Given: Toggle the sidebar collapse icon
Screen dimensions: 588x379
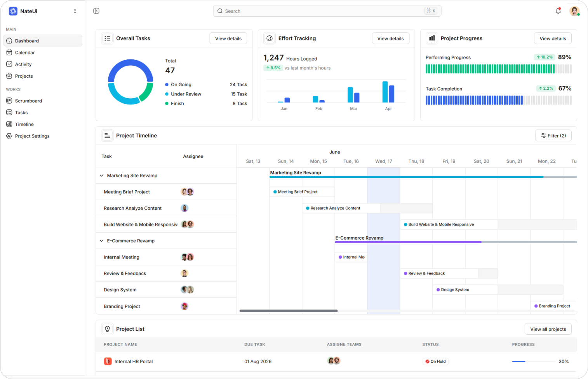Looking at the screenshot, I should pos(96,11).
